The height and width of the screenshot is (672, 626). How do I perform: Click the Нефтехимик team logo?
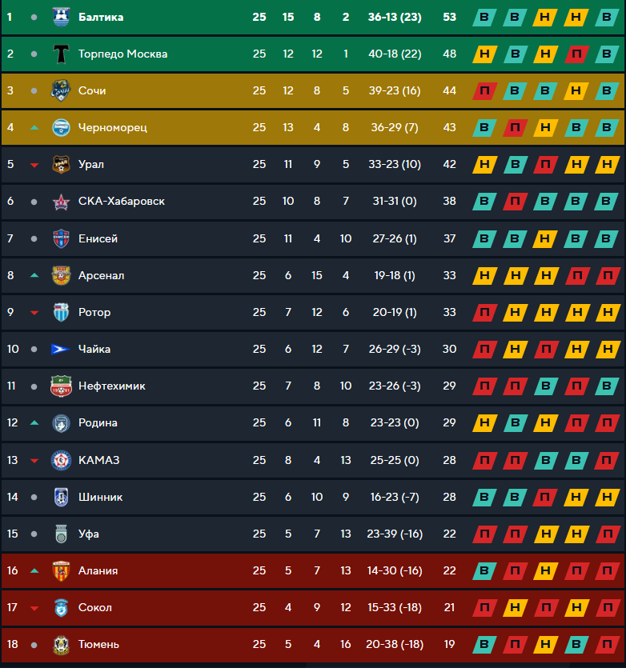61,386
